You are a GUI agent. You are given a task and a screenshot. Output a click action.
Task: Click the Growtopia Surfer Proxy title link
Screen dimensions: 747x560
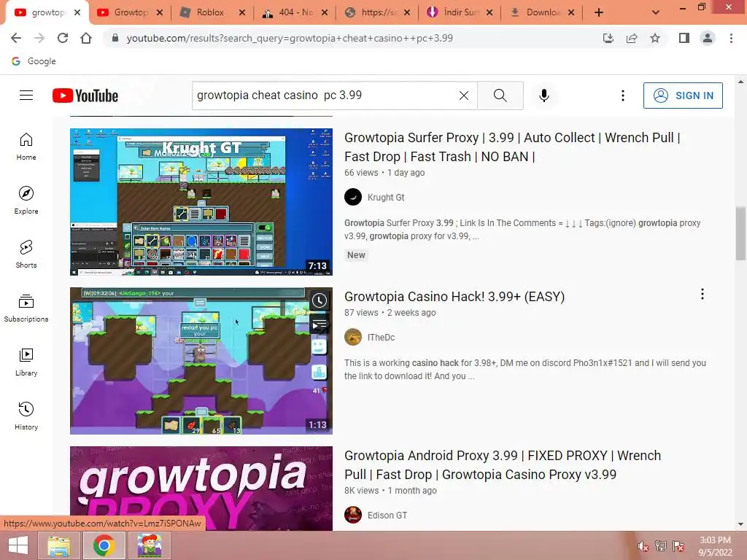512,147
